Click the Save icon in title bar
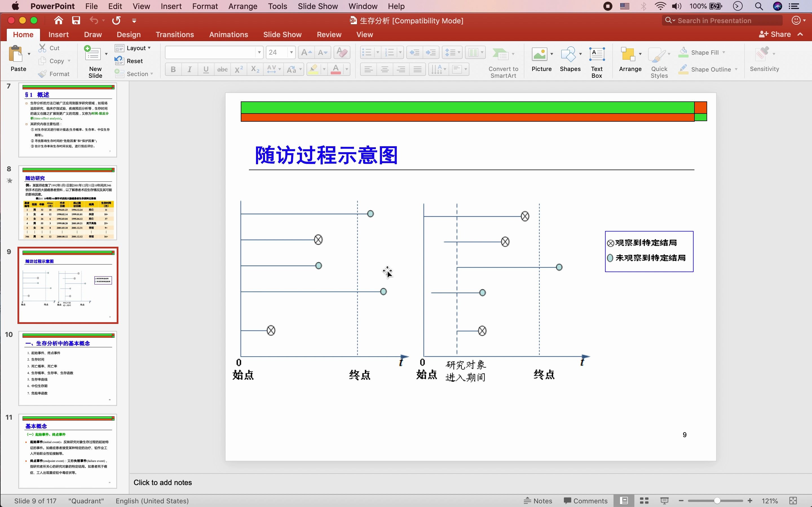 point(76,21)
